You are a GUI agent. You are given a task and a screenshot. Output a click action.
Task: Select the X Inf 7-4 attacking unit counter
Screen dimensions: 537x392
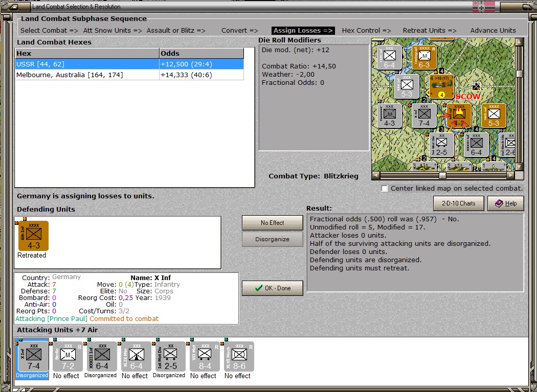tap(34, 356)
